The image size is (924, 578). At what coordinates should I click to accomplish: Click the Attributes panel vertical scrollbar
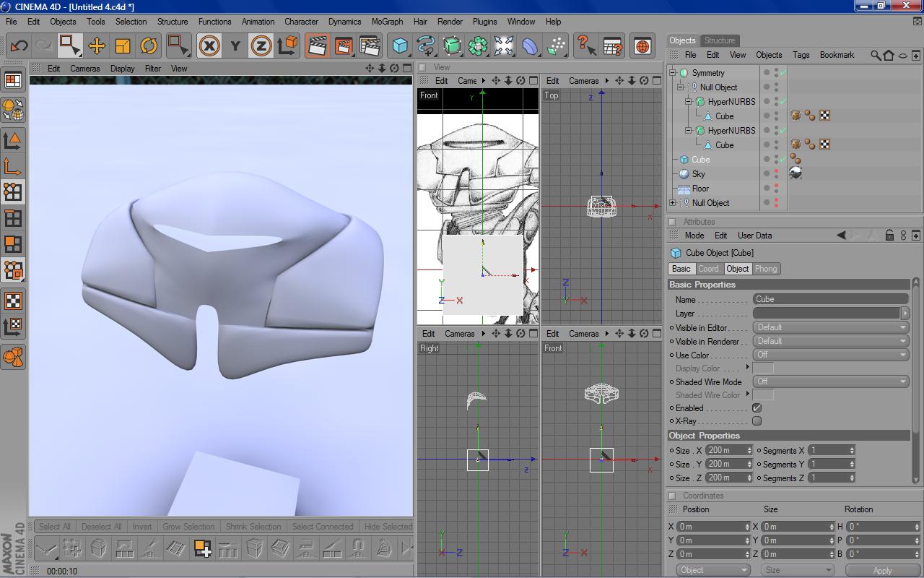(916, 379)
